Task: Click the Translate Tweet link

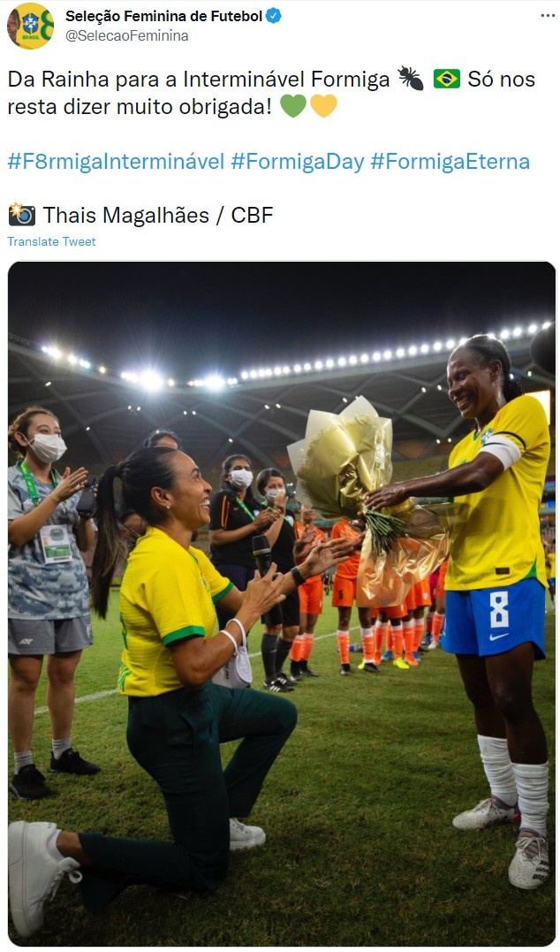Action: pos(51,241)
